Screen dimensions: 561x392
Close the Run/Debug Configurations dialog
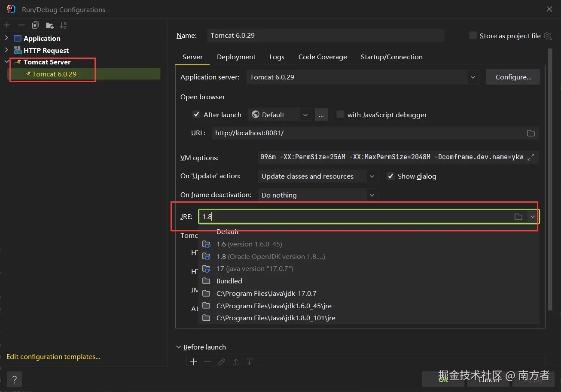pos(549,9)
